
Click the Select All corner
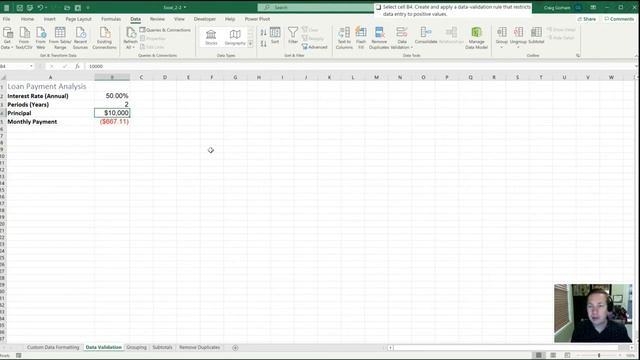pos(3,77)
